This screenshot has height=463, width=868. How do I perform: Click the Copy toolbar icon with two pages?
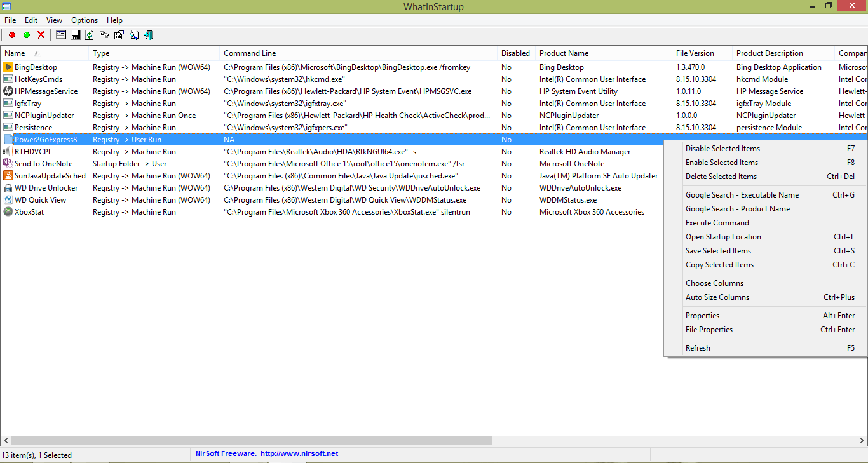point(104,35)
